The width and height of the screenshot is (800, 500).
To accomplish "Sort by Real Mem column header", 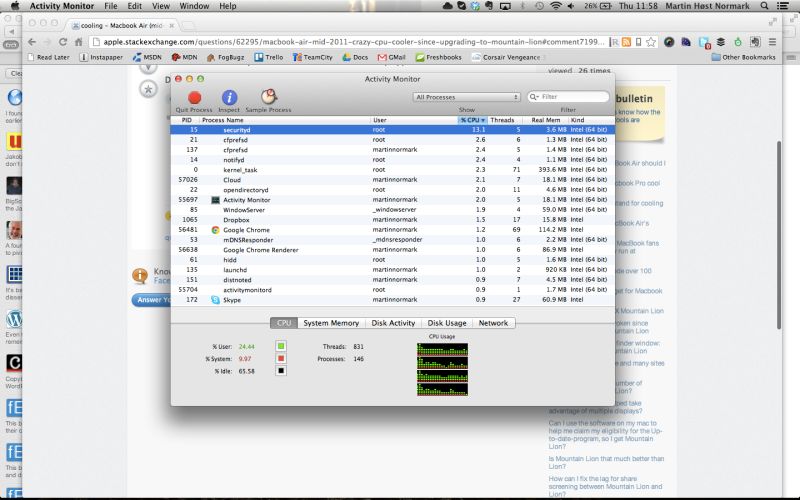I will click(545, 120).
